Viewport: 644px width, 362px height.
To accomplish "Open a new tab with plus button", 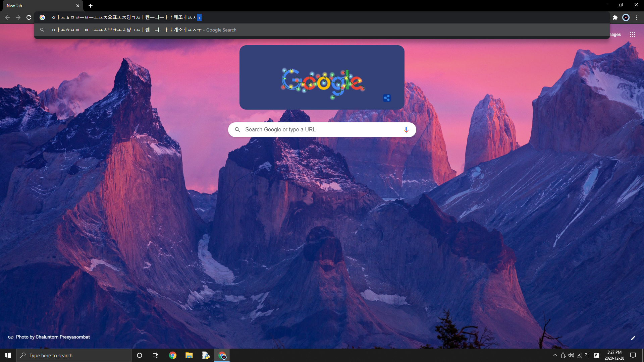I will pos(91,6).
